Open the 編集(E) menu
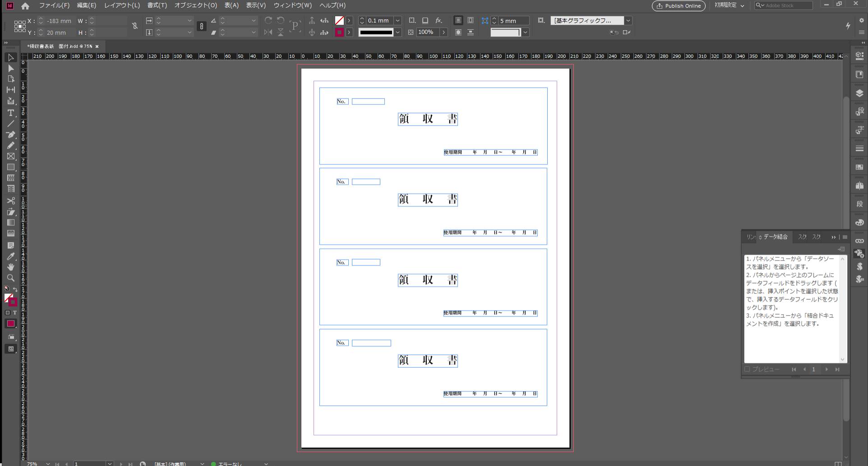This screenshot has width=868, height=466. coord(87,5)
